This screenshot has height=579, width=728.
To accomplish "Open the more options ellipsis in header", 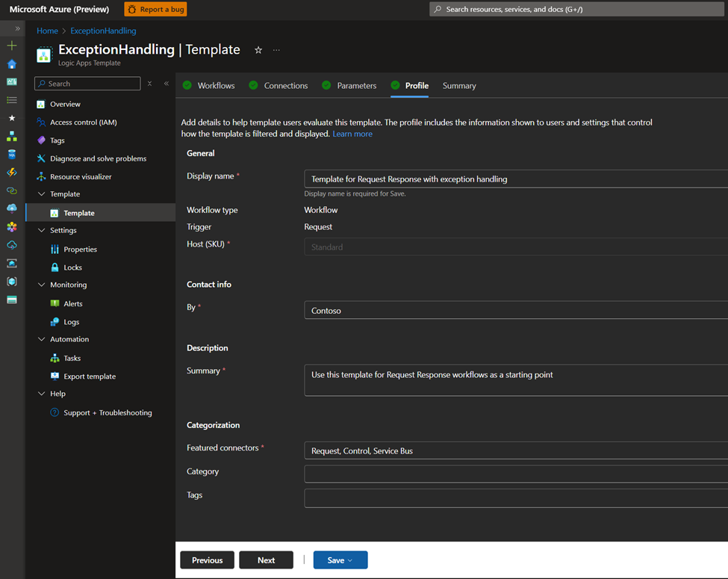I will click(276, 50).
